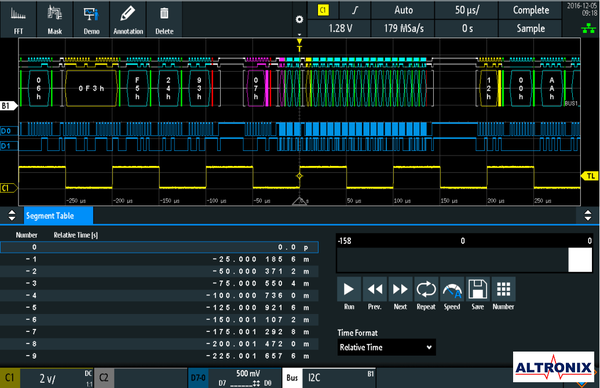Screen dimensions: 600x388
Task: Click the Run play button
Action: pos(349,289)
